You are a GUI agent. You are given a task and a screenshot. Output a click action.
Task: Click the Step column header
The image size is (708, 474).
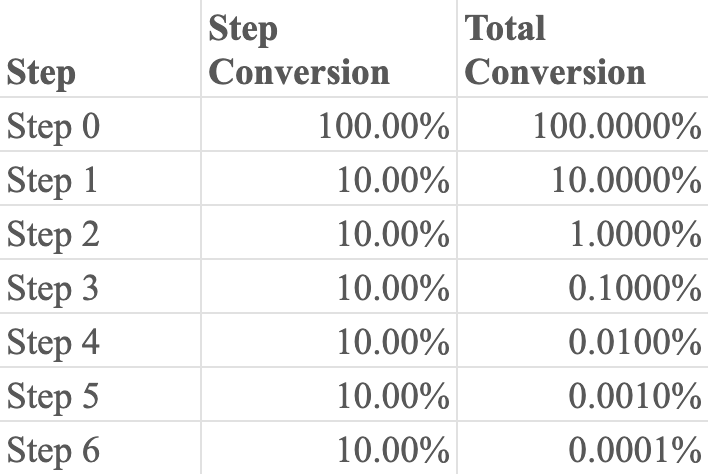click(x=42, y=73)
